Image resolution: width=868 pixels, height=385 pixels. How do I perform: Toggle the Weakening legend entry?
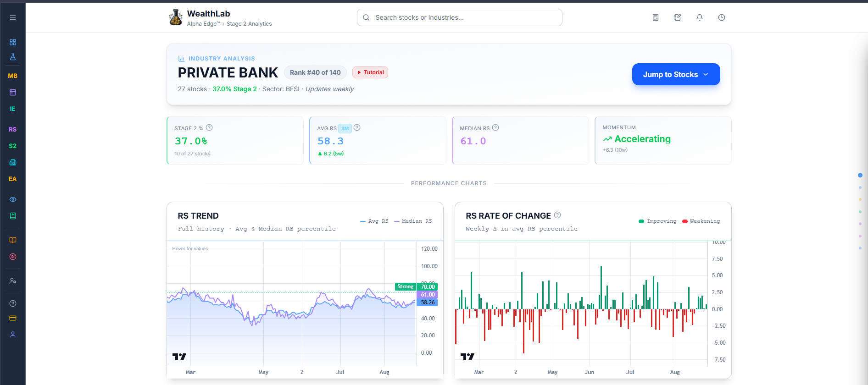[x=701, y=221]
